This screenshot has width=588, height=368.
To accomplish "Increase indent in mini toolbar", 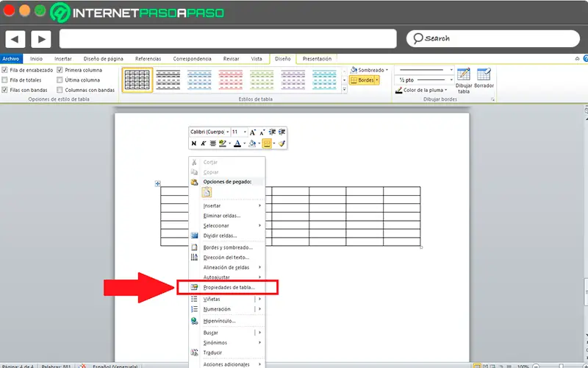I will point(282,132).
